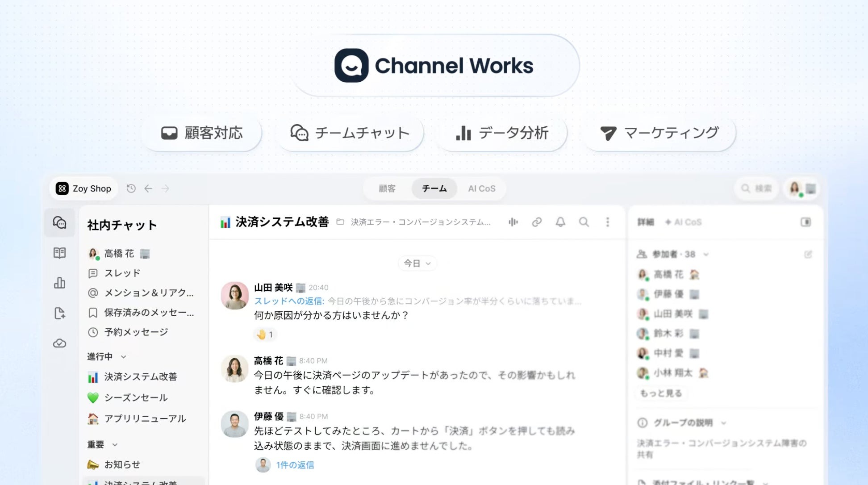Click the 検索 search field

click(x=756, y=188)
